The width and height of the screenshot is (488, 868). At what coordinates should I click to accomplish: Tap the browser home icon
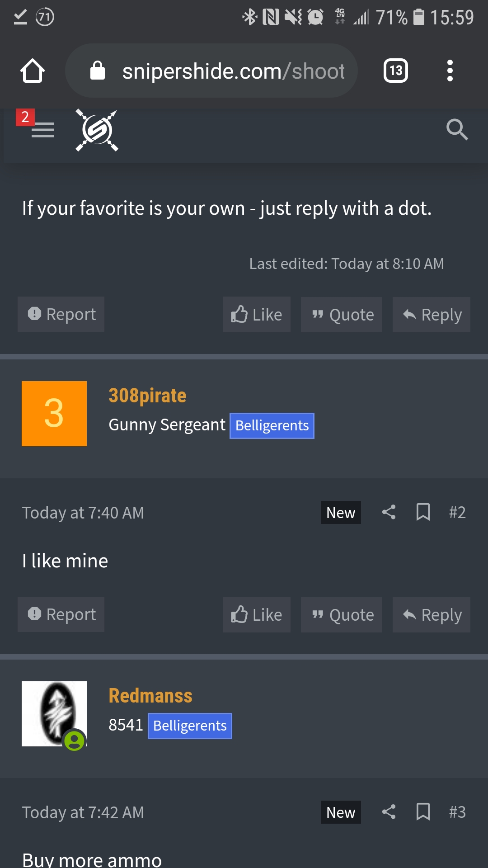pyautogui.click(x=33, y=71)
